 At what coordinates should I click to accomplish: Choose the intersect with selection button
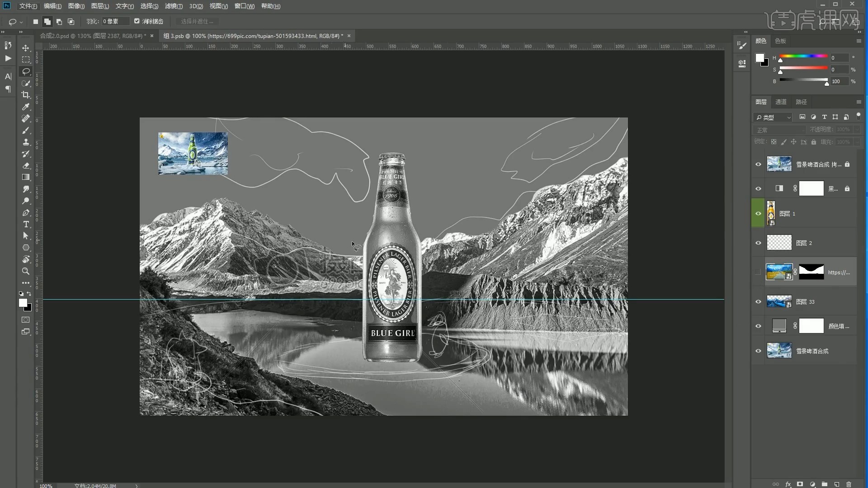(x=71, y=21)
